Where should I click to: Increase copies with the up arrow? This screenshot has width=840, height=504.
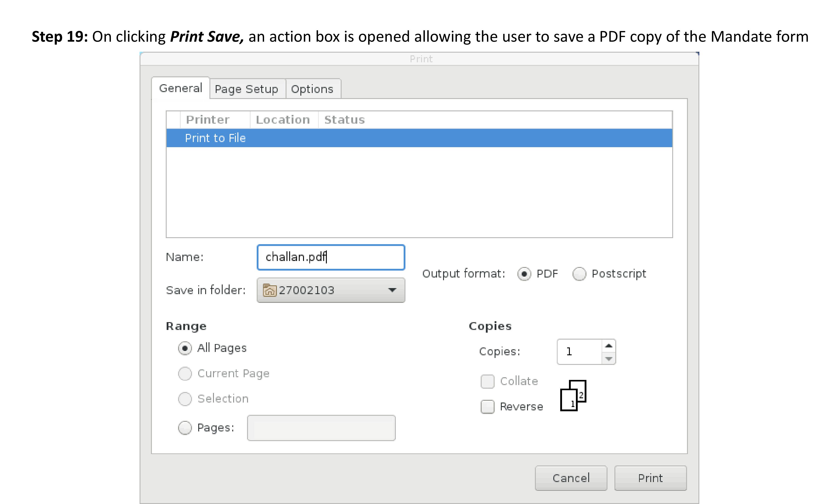click(609, 346)
